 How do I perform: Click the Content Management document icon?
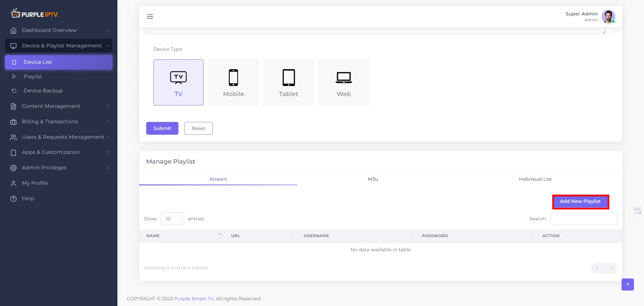pyautogui.click(x=13, y=106)
